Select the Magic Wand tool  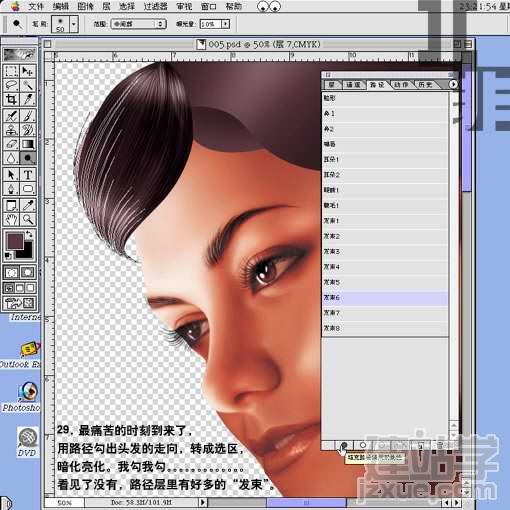28,85
